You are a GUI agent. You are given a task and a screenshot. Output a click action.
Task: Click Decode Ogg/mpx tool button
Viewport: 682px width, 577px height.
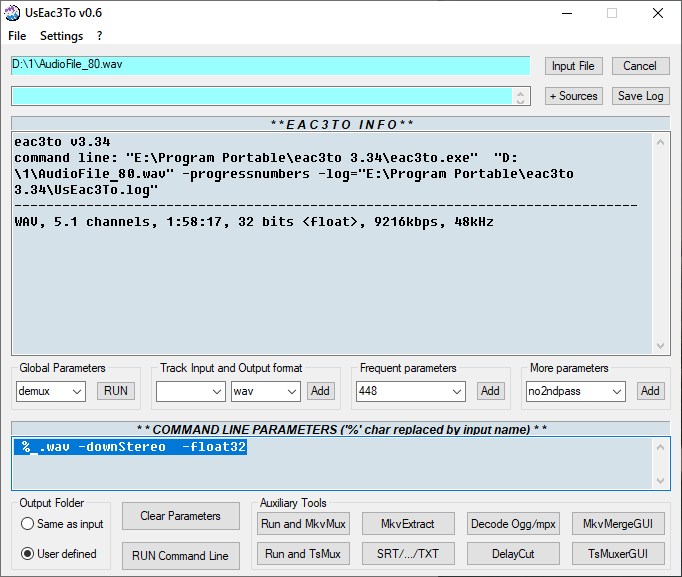pyautogui.click(x=513, y=524)
